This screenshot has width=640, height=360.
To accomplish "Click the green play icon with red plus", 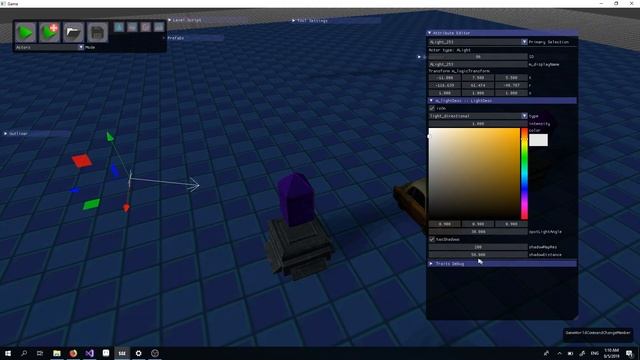I will tap(49, 32).
